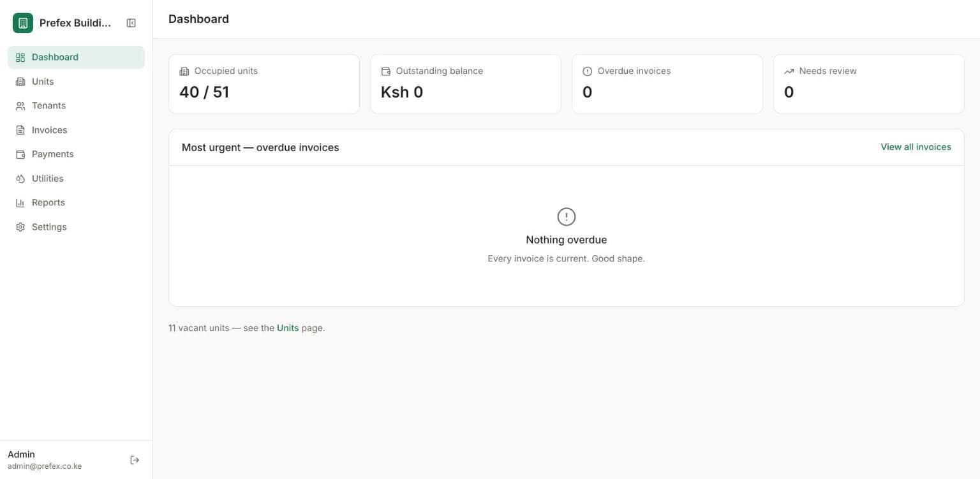This screenshot has height=479, width=980.
Task: Click the Occupied units label
Action: point(226,71)
